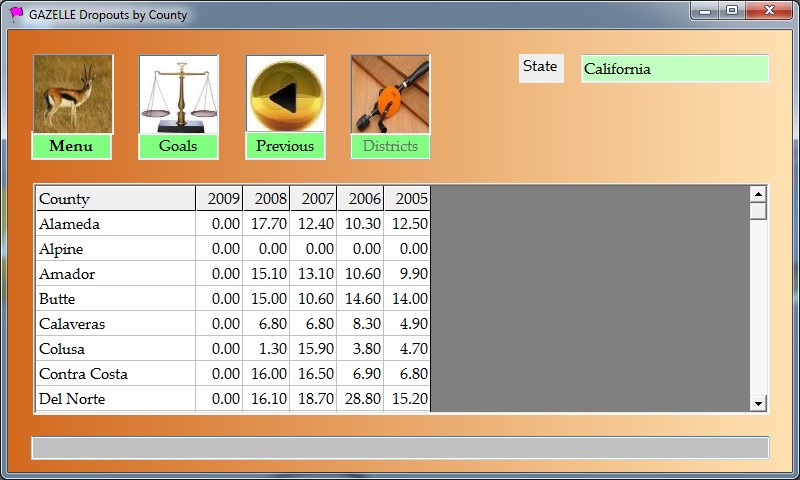Select the Calaveras county row
800x480 pixels.
pos(233,323)
